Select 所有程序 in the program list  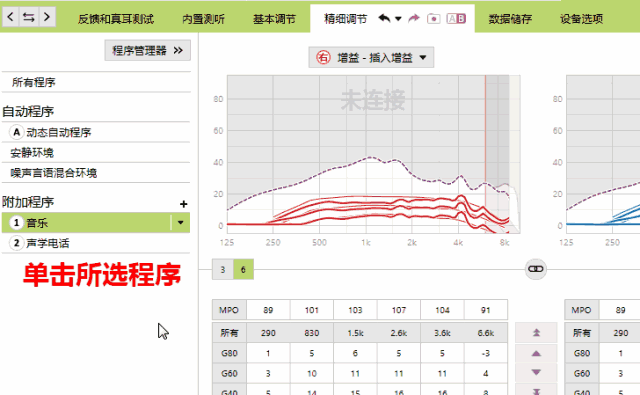(96, 82)
